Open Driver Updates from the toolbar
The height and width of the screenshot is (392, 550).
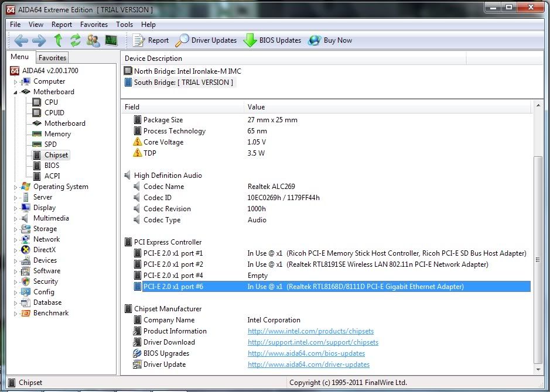pos(206,40)
